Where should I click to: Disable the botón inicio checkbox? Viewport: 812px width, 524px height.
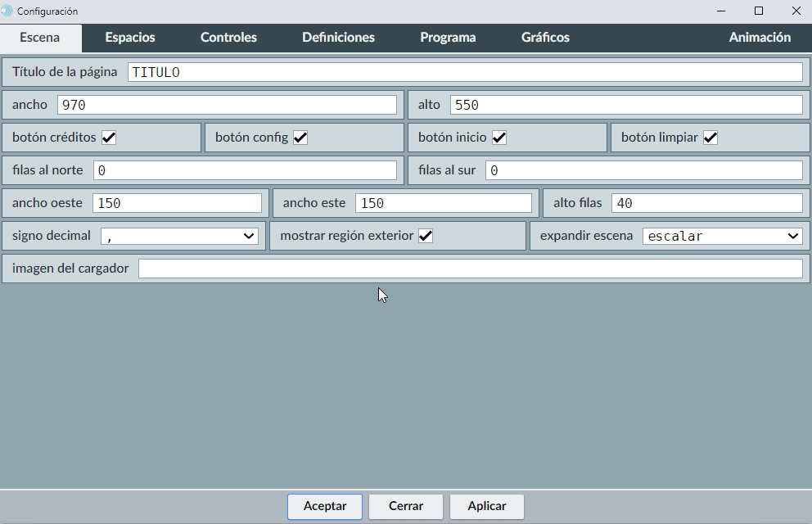[x=498, y=138]
